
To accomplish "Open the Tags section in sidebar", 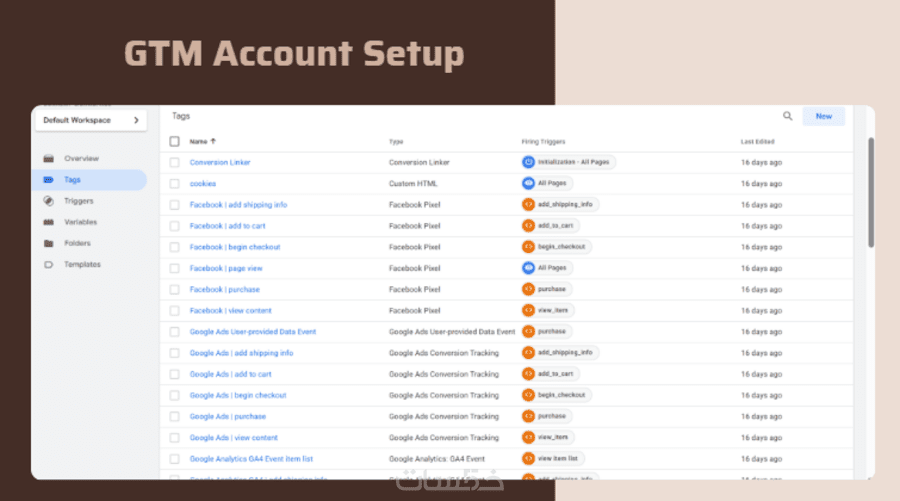I will point(72,180).
